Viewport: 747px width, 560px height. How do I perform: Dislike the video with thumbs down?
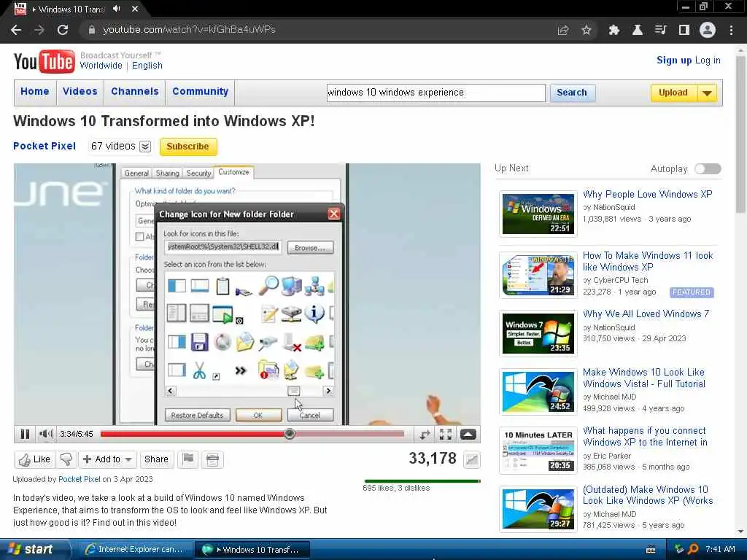pyautogui.click(x=66, y=459)
